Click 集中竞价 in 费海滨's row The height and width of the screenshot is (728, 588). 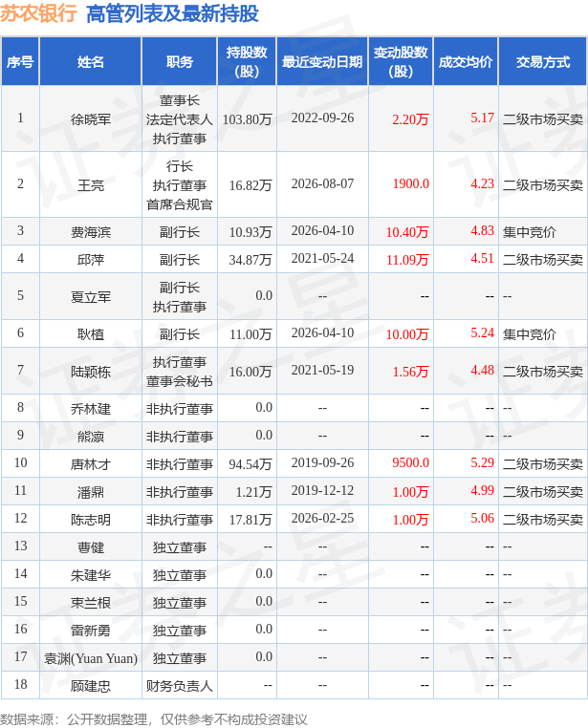530,231
